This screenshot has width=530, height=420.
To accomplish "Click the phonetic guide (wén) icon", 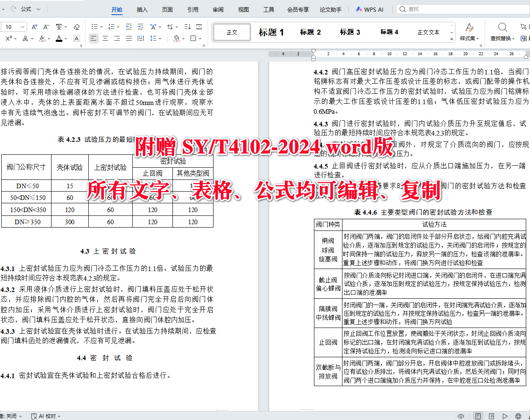I will click(x=59, y=27).
